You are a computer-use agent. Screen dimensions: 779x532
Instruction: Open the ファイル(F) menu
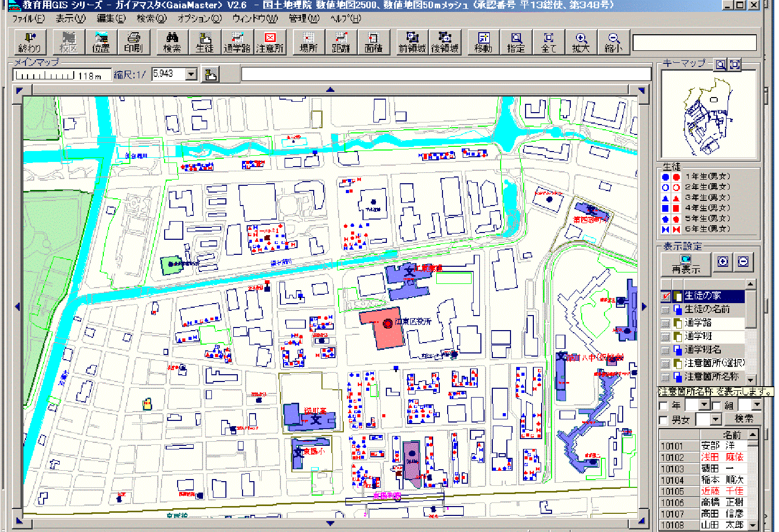29,19
